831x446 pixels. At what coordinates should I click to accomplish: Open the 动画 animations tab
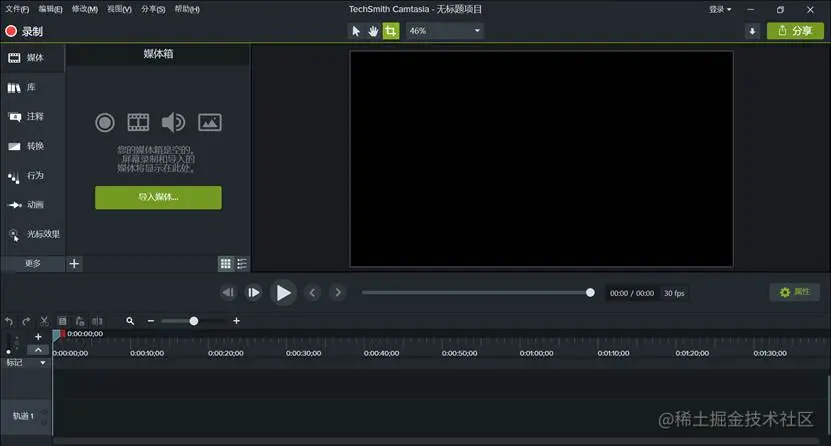[32, 204]
